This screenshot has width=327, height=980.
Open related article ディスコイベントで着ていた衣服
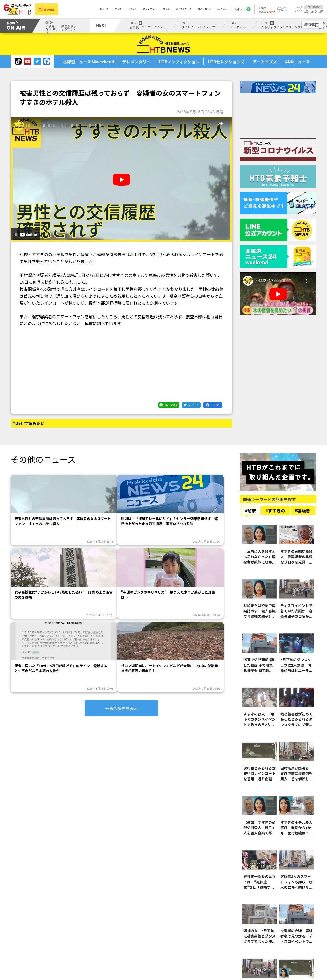click(296, 599)
